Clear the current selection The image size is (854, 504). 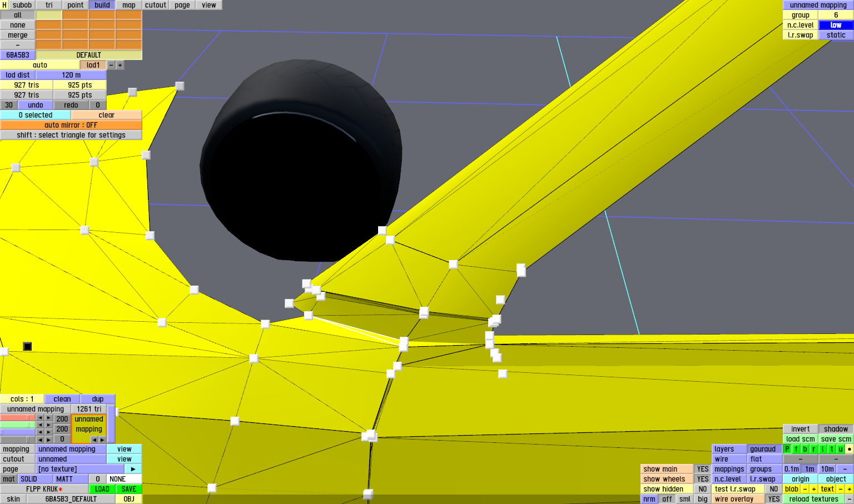click(x=107, y=115)
